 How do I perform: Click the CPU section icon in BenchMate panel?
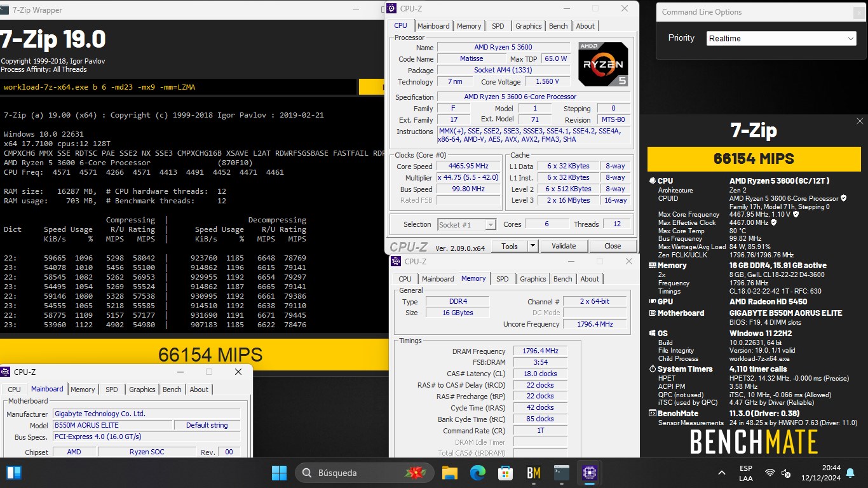pyautogui.click(x=653, y=181)
